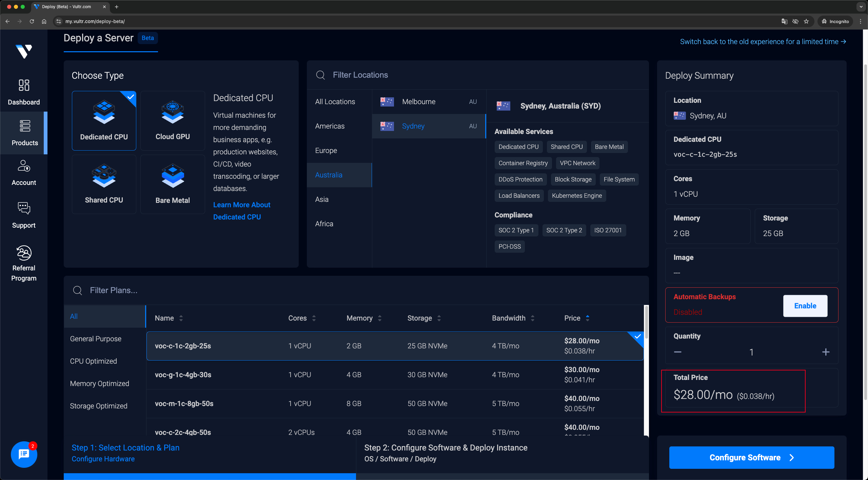The image size is (868, 480).
Task: Switch to the Europe locations tab
Action: 326,150
